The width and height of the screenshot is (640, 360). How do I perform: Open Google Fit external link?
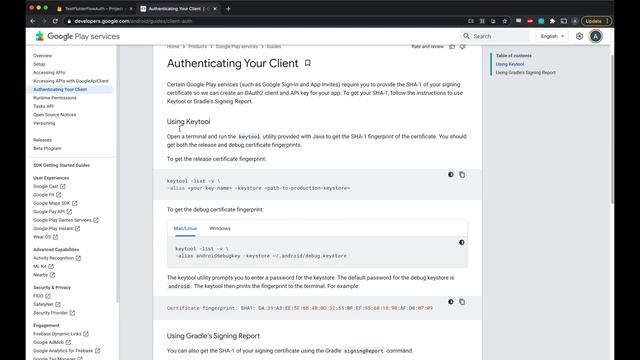[x=47, y=195]
